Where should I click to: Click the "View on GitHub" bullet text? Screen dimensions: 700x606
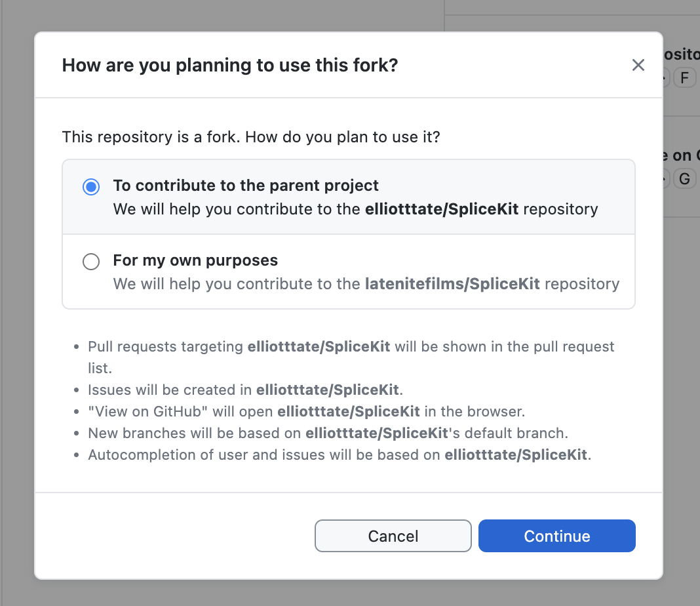coord(307,412)
